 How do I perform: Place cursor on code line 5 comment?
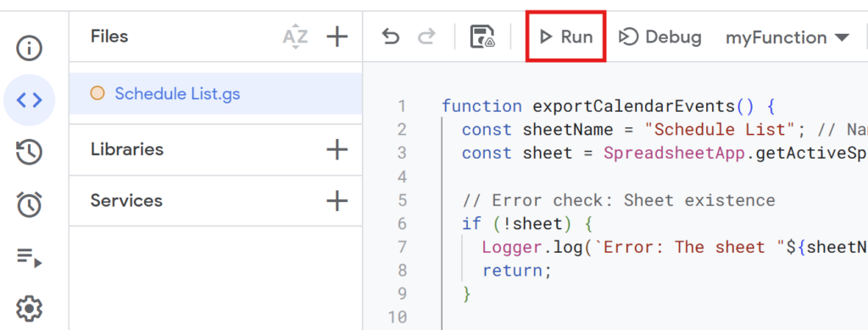pyautogui.click(x=618, y=200)
